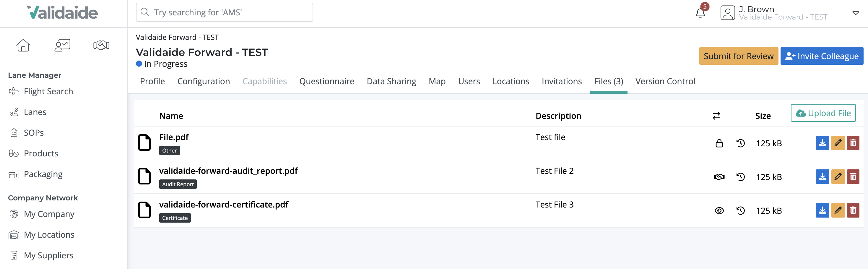The width and height of the screenshot is (868, 269).
Task: Click Submit for Review button
Action: (738, 56)
